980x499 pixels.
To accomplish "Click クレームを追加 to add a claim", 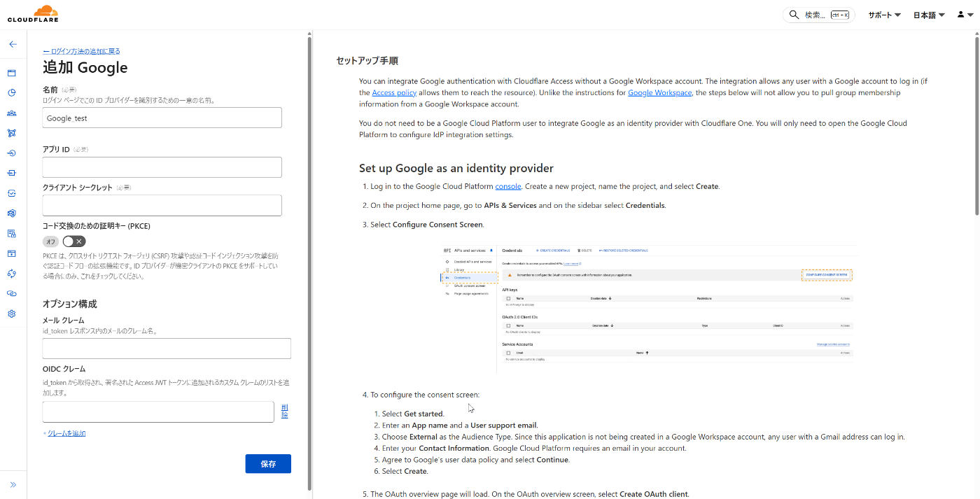I will coord(66,433).
